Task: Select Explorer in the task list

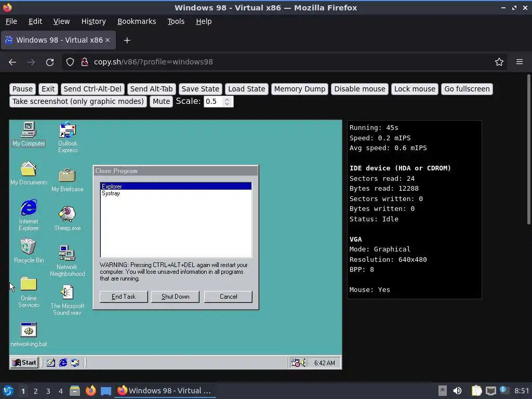Action: [176, 187]
